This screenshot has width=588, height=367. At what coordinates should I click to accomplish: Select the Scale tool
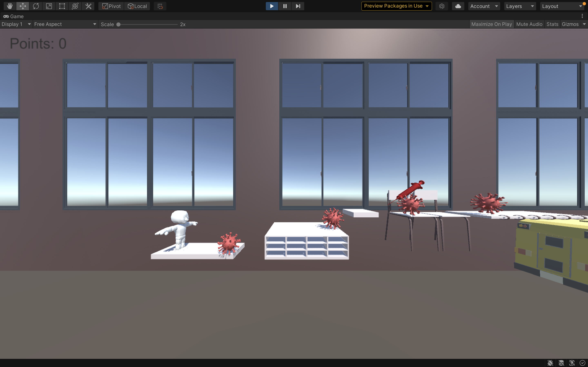49,6
